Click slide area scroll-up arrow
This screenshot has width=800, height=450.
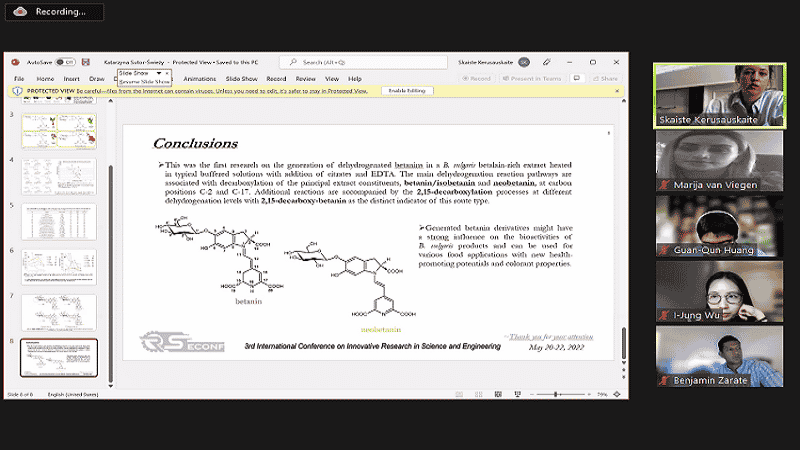(x=623, y=101)
